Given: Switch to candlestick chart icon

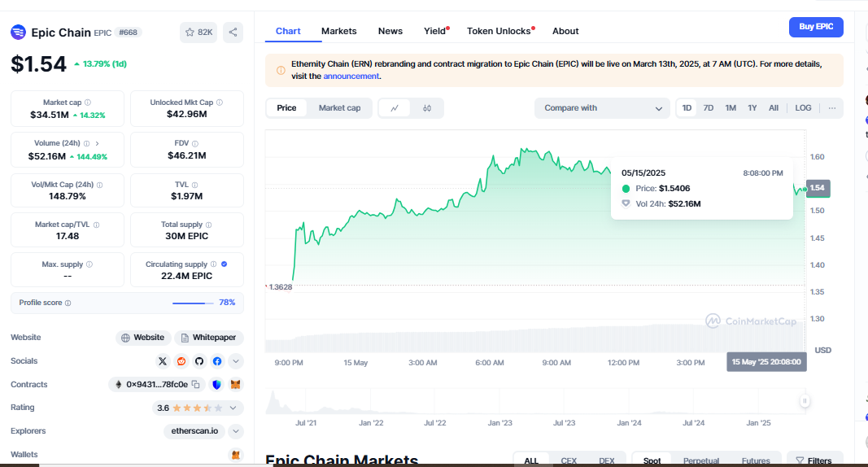Looking at the screenshot, I should coord(427,108).
